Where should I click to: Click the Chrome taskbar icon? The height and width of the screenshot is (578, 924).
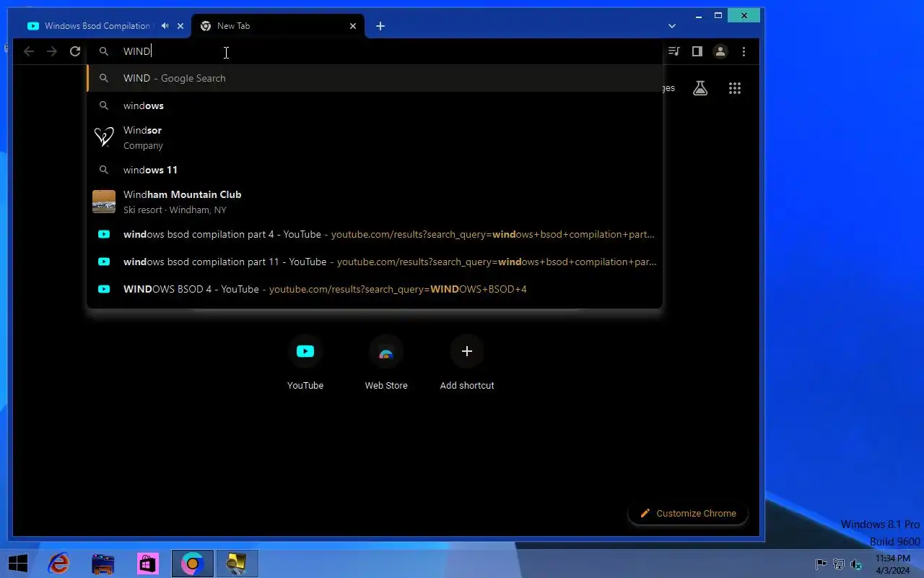click(193, 564)
